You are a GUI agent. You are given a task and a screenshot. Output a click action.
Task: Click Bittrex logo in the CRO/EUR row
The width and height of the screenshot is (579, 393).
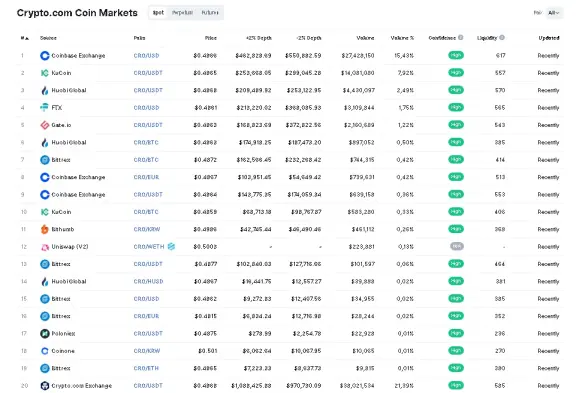(x=45, y=316)
